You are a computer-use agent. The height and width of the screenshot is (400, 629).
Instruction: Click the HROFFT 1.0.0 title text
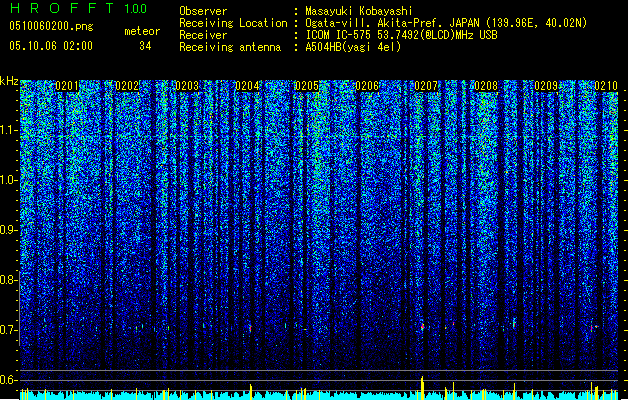point(79,8)
